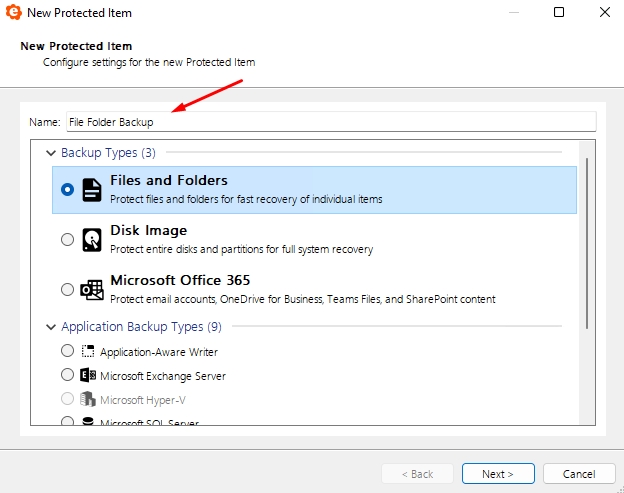Click the Files and Folders title text
This screenshot has height=493, width=624.
(169, 180)
